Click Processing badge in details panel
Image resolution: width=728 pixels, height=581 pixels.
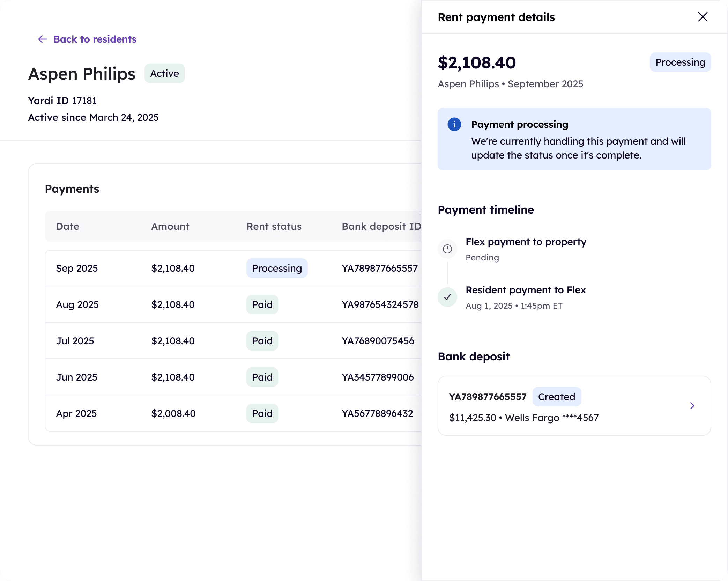[x=680, y=62]
